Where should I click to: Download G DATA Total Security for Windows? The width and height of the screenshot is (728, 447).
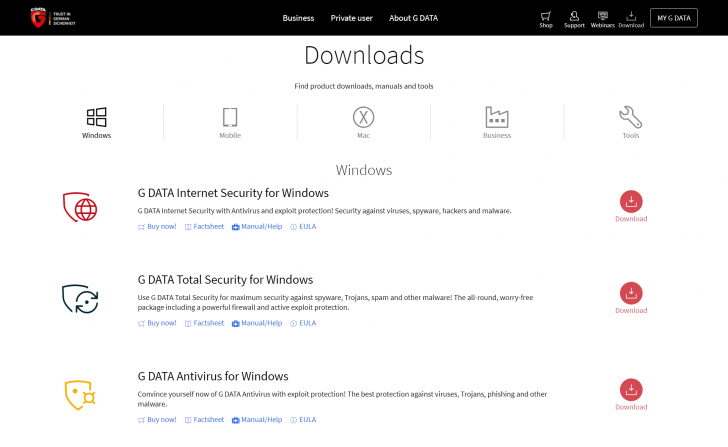point(631,298)
